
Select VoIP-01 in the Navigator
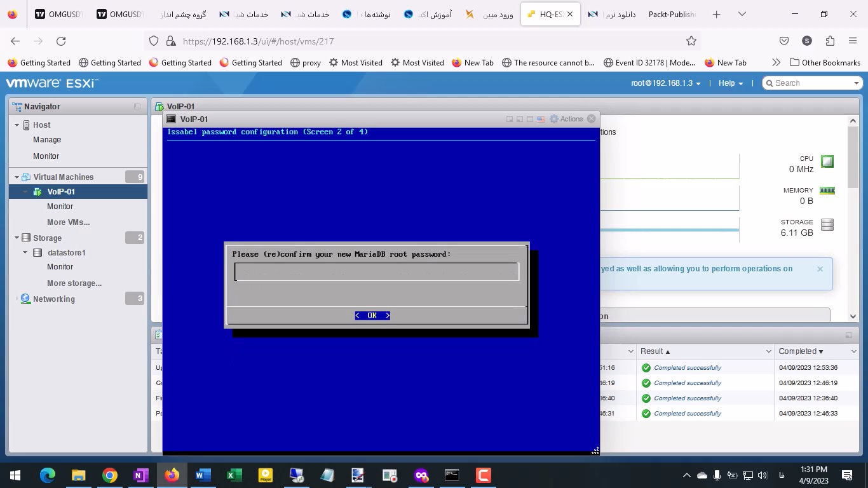coord(61,192)
